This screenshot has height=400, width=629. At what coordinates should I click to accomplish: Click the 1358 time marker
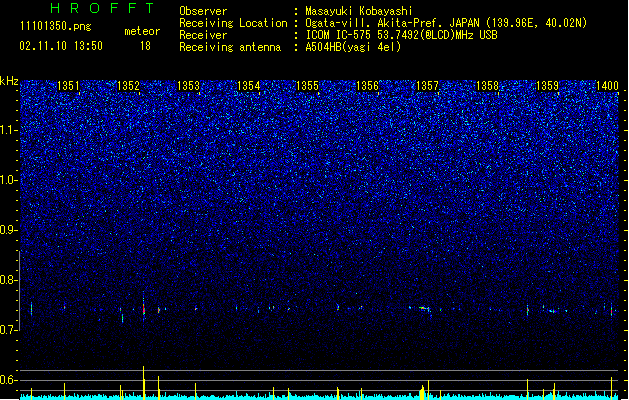click(x=487, y=86)
